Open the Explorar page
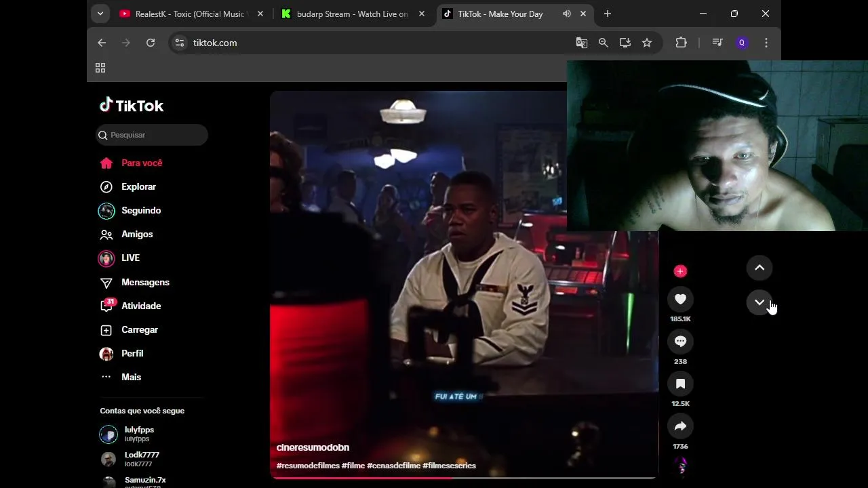 [x=127, y=186]
